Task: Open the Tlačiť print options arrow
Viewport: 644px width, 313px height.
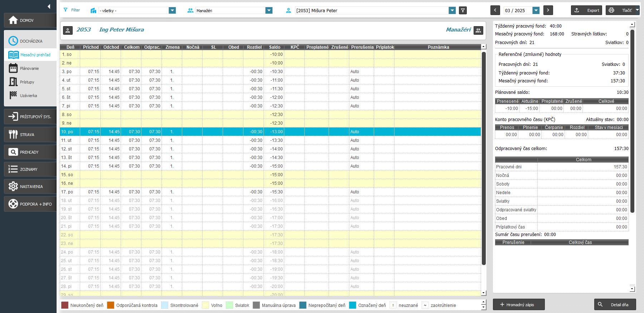Action: [x=637, y=10]
